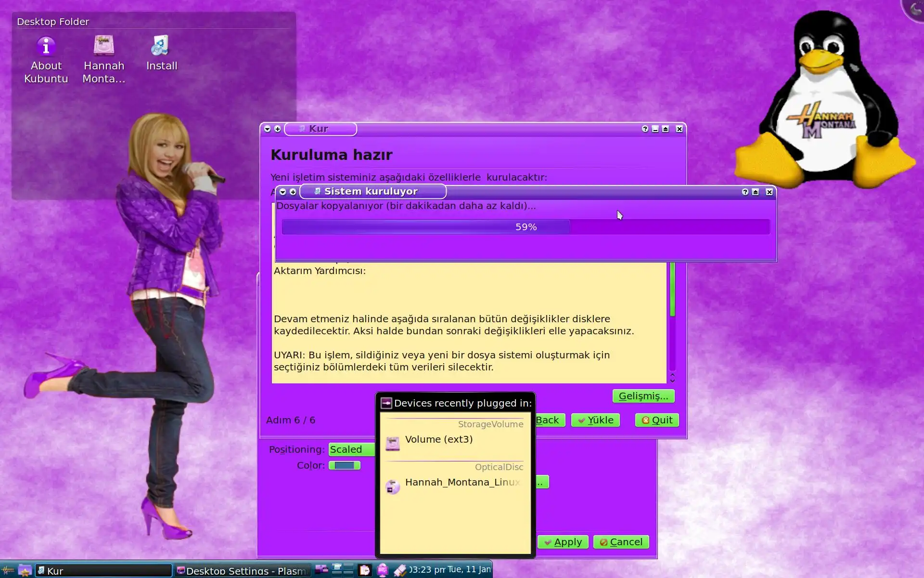
Task: Click the Gelişmiş... button
Action: click(643, 396)
